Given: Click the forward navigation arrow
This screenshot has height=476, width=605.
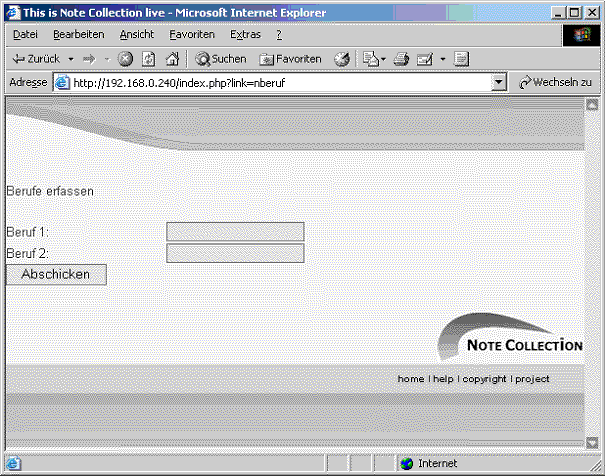Looking at the screenshot, I should tap(90, 59).
